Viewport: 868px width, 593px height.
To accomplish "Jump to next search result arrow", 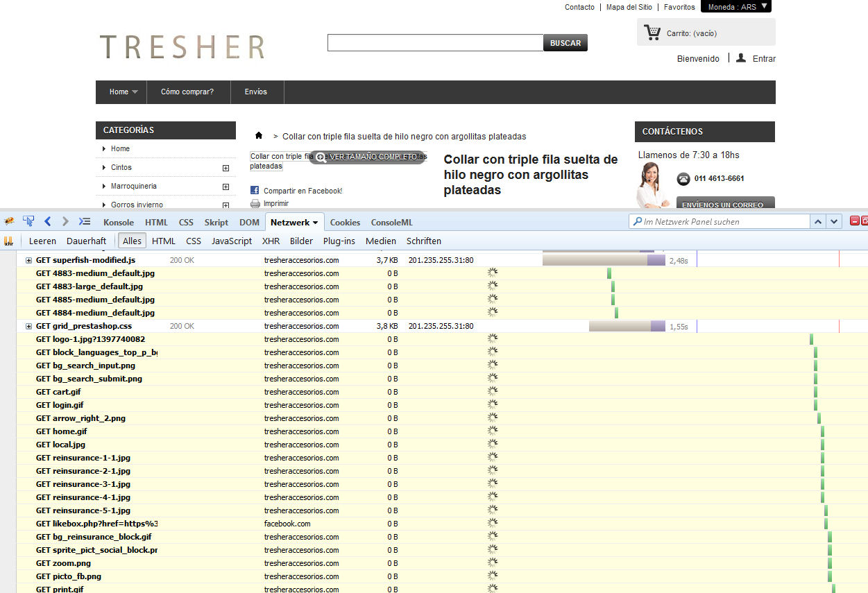I will (835, 222).
